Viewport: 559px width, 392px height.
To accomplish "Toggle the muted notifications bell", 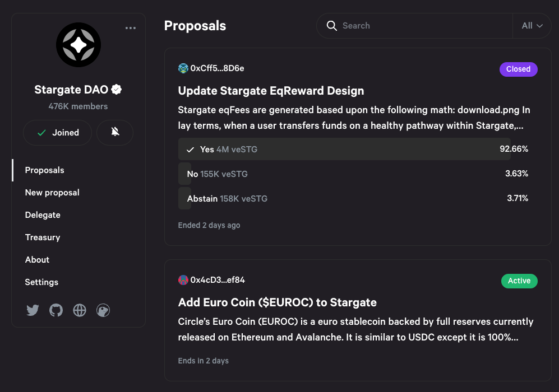I will tap(115, 133).
